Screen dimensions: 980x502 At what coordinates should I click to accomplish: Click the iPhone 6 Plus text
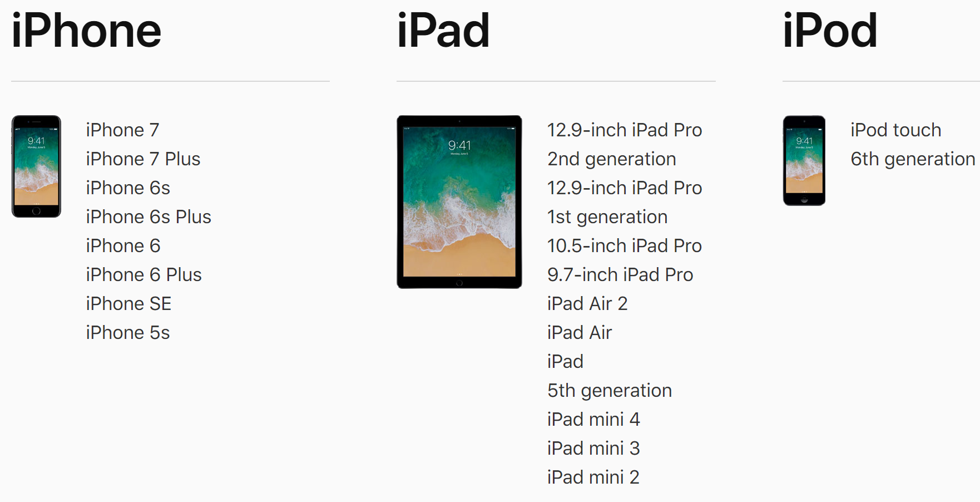coord(143,275)
